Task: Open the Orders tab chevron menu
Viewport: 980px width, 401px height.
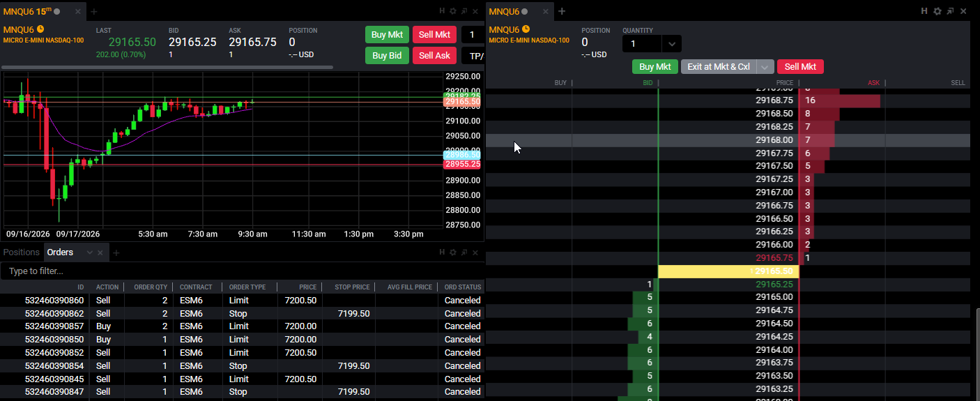Action: (x=89, y=252)
